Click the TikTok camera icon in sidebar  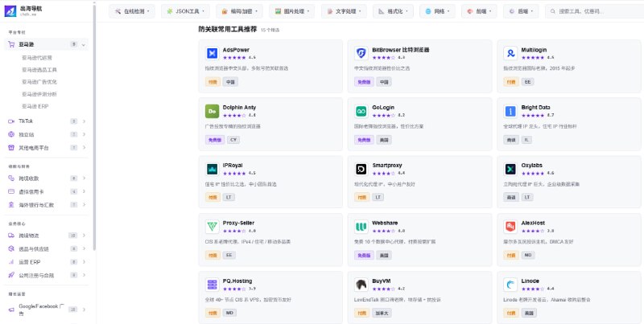point(11,121)
